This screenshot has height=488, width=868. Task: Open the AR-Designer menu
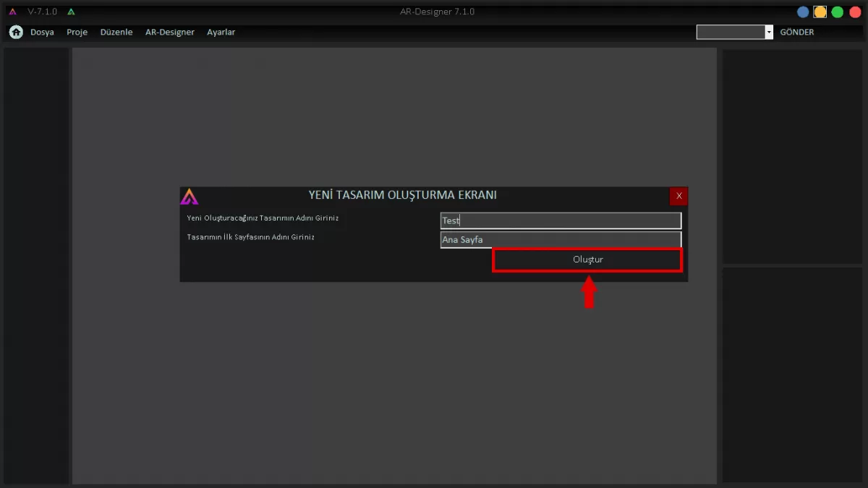pyautogui.click(x=169, y=33)
